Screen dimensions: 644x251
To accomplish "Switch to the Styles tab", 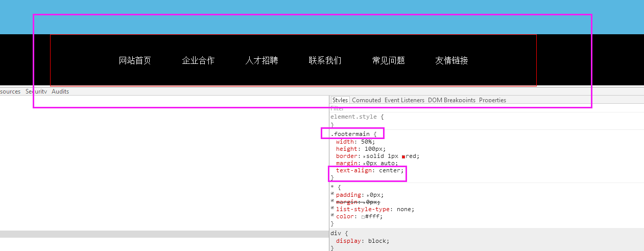I will tap(340, 100).
